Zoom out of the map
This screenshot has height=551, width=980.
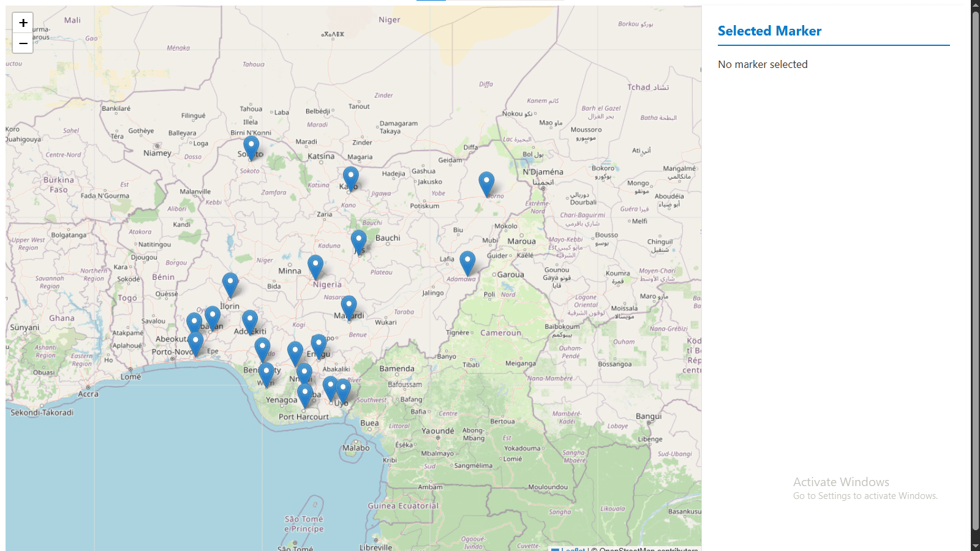pyautogui.click(x=23, y=43)
